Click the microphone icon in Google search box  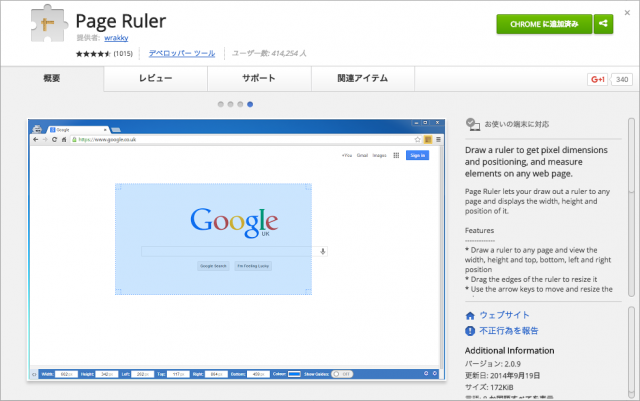click(322, 251)
